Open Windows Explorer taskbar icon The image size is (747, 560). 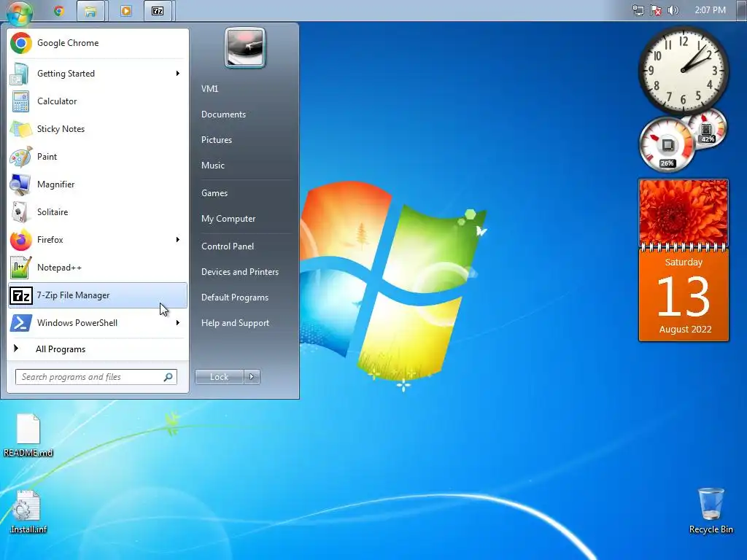point(90,10)
